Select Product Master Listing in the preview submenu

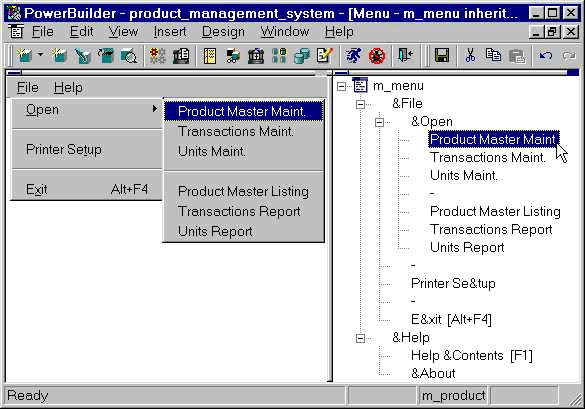[x=244, y=191]
